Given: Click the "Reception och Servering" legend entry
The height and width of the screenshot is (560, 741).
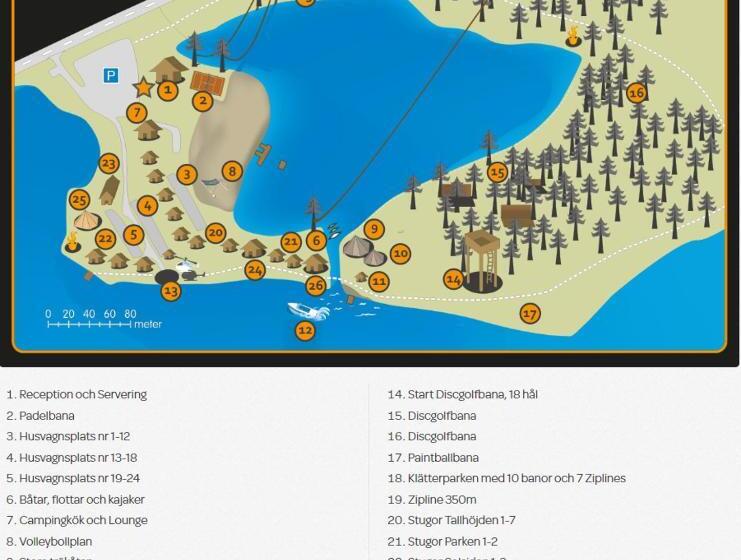Looking at the screenshot, I should point(76,394).
